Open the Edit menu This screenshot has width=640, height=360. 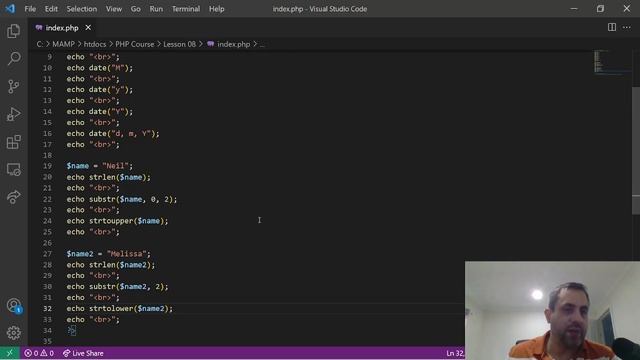pos(51,9)
